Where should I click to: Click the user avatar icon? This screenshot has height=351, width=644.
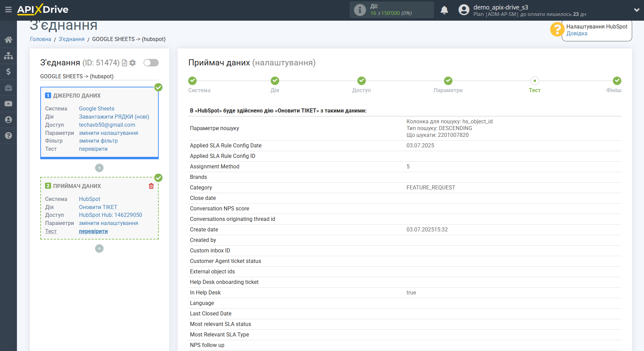(x=464, y=10)
